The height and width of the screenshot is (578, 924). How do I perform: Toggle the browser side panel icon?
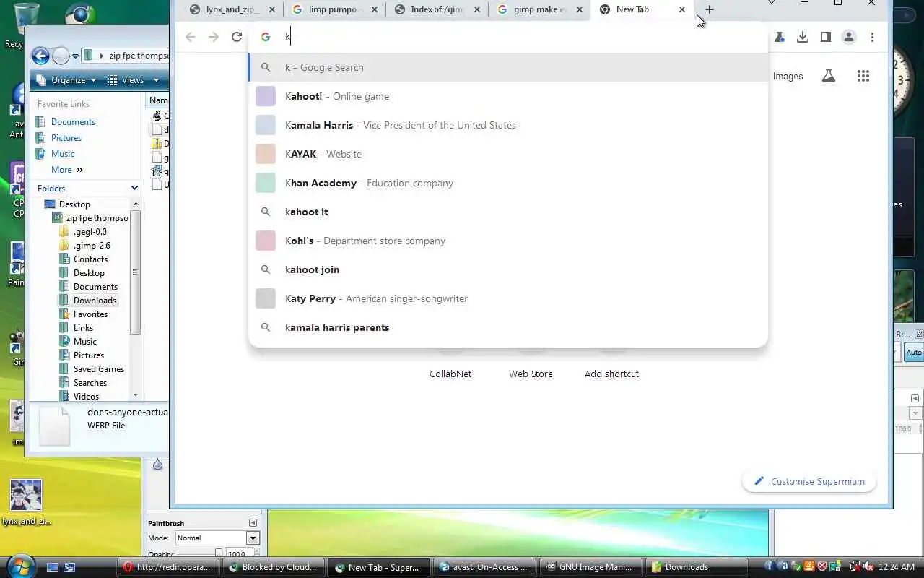tap(826, 37)
